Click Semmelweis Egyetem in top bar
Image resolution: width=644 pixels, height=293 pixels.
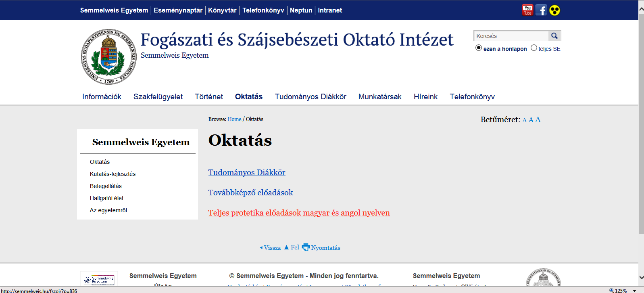coord(114,10)
